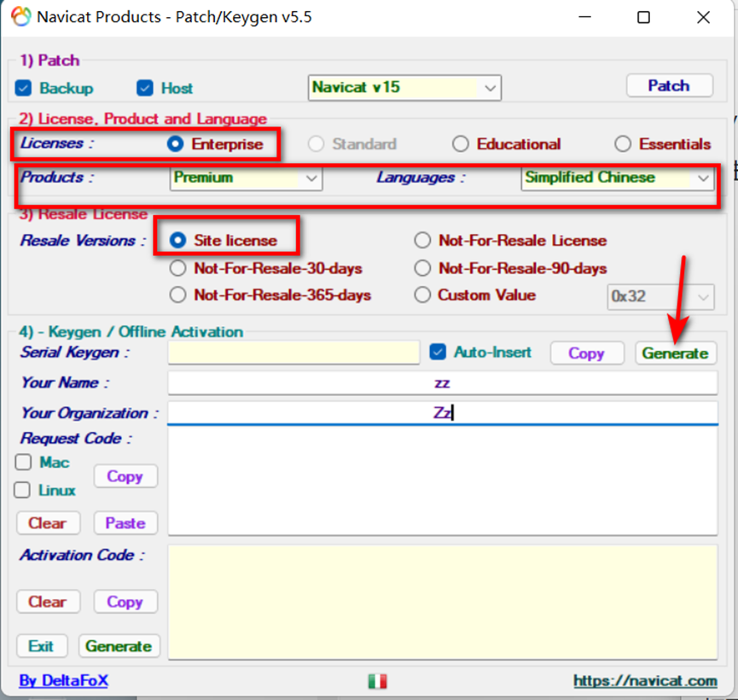Paste into the Request Code field
The image size is (738, 700).
(125, 523)
